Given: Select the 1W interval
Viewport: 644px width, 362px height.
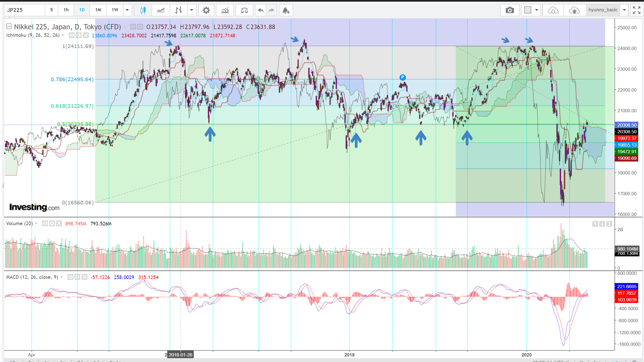Looking at the screenshot, I should pyautogui.click(x=115, y=10).
